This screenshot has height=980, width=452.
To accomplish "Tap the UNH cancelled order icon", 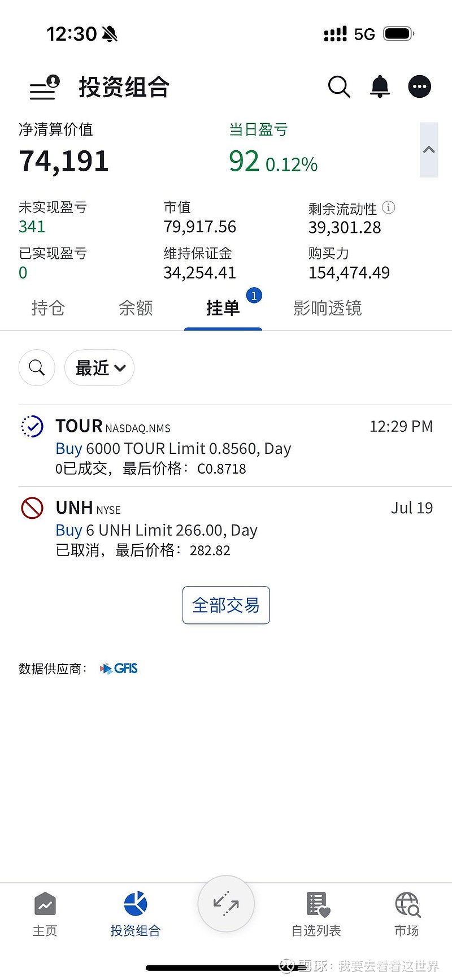I will point(32,508).
